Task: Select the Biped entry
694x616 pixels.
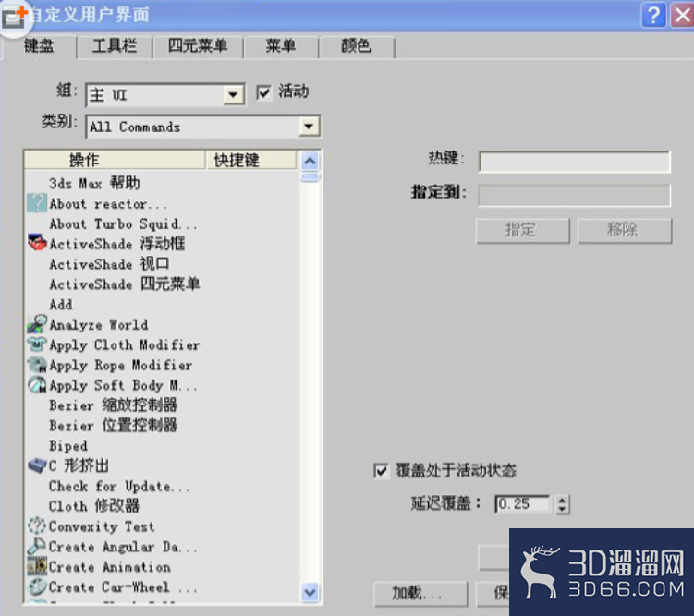Action: coord(68,446)
